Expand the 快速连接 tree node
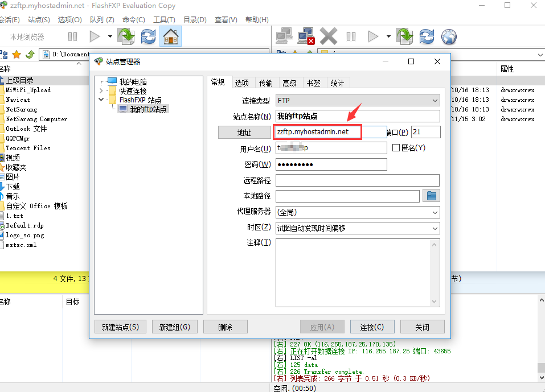Image resolution: width=545 pixels, height=392 pixels. [x=101, y=91]
